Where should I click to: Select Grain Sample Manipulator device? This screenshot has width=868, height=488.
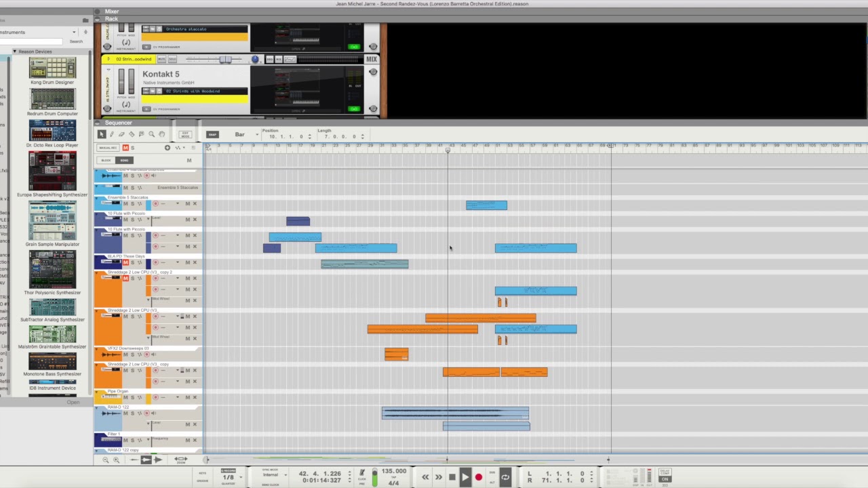tap(52, 224)
